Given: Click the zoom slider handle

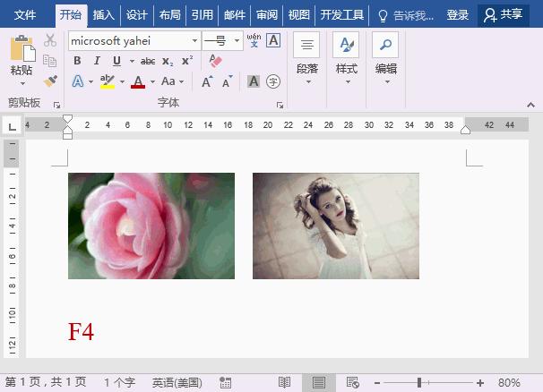Looking at the screenshot, I should (x=419, y=382).
